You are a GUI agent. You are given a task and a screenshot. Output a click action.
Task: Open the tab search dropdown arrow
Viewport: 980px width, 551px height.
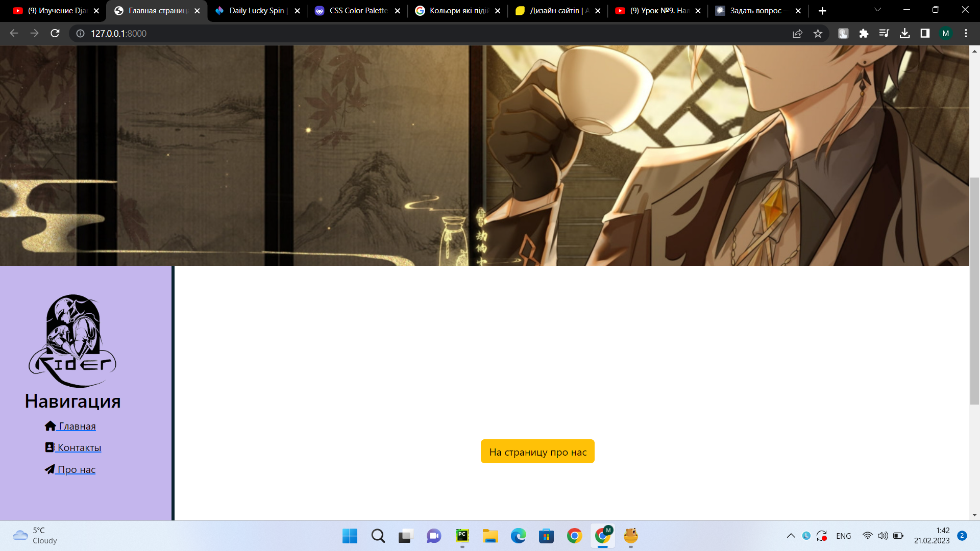coord(877,10)
